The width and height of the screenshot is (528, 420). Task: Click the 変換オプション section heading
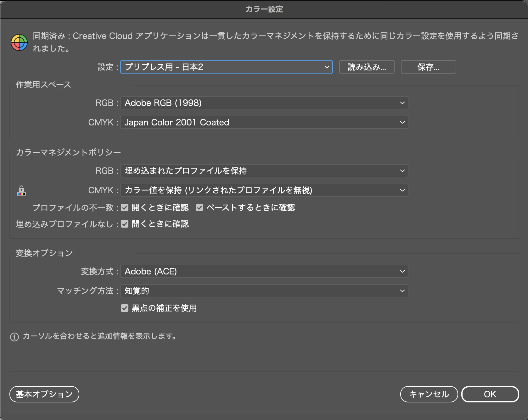pos(44,253)
